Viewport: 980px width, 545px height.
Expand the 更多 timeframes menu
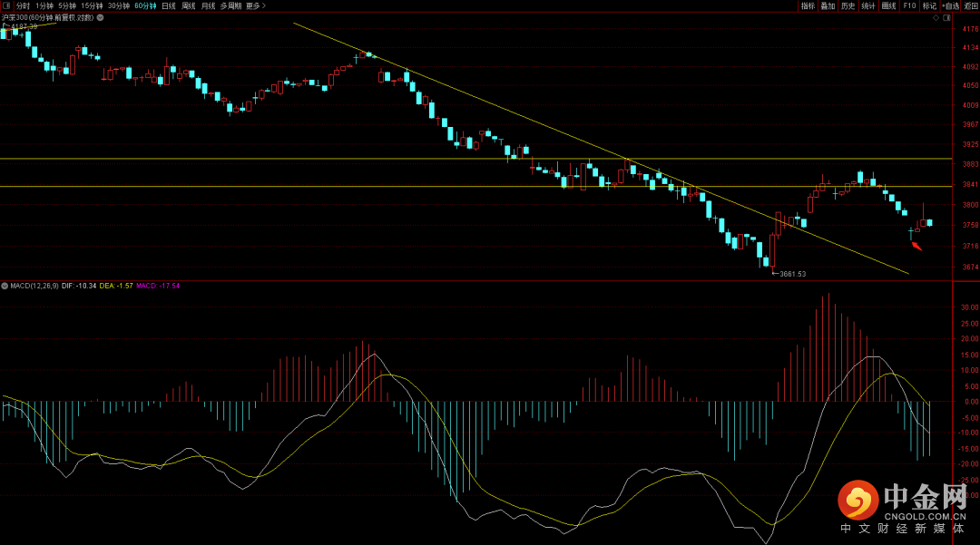255,5
